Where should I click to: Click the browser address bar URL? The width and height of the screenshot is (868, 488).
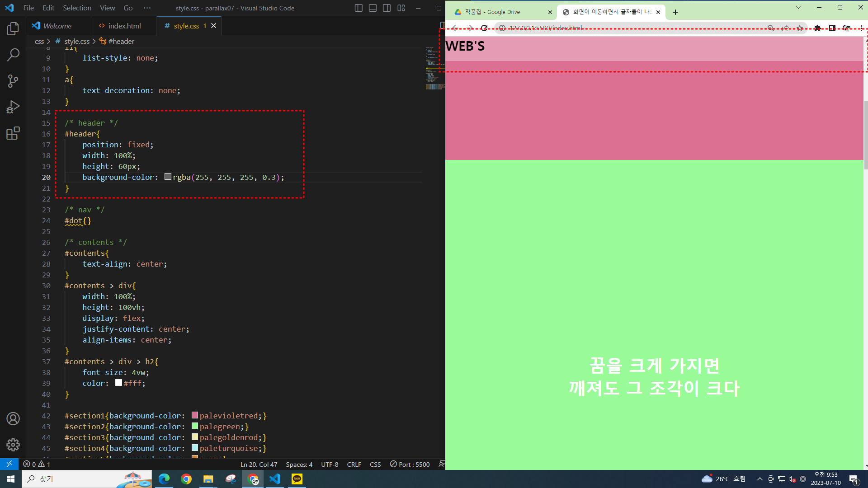click(545, 28)
